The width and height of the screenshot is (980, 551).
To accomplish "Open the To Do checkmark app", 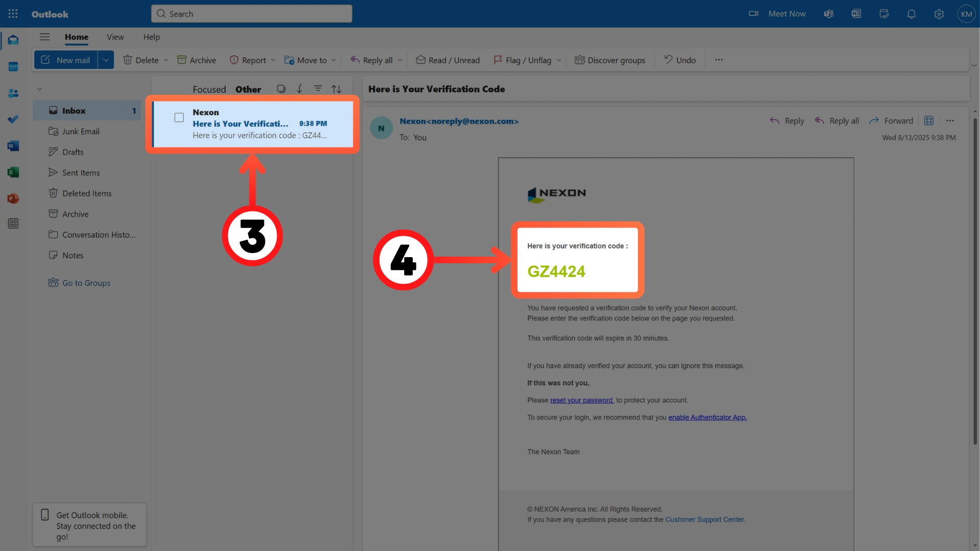I will pyautogui.click(x=13, y=119).
